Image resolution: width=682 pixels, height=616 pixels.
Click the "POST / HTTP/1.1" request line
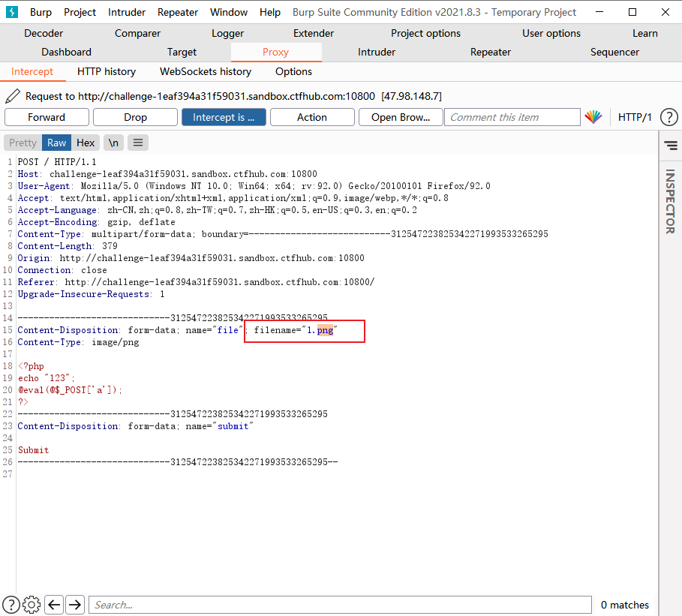[x=56, y=162]
